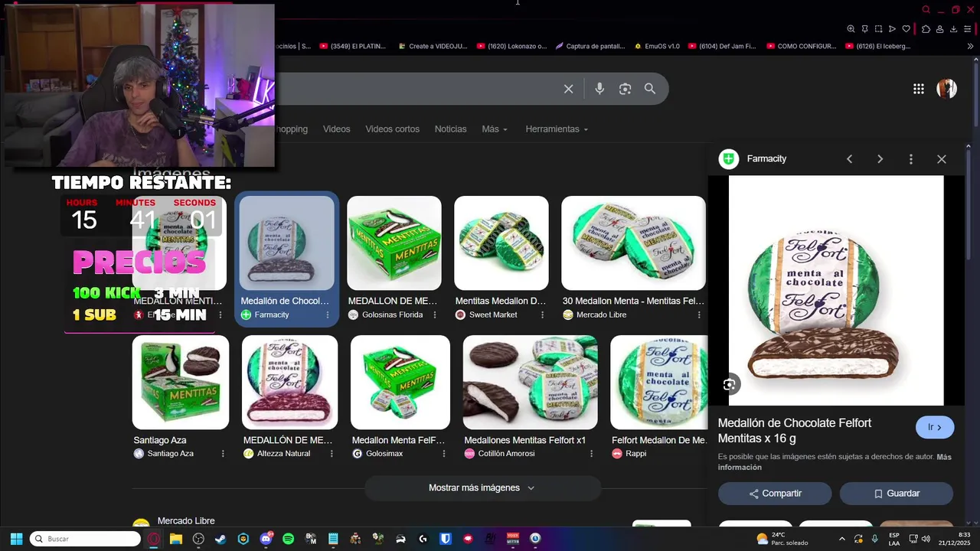This screenshot has width=980, height=551.
Task: Open Spotify from the taskbar
Action: [288, 539]
